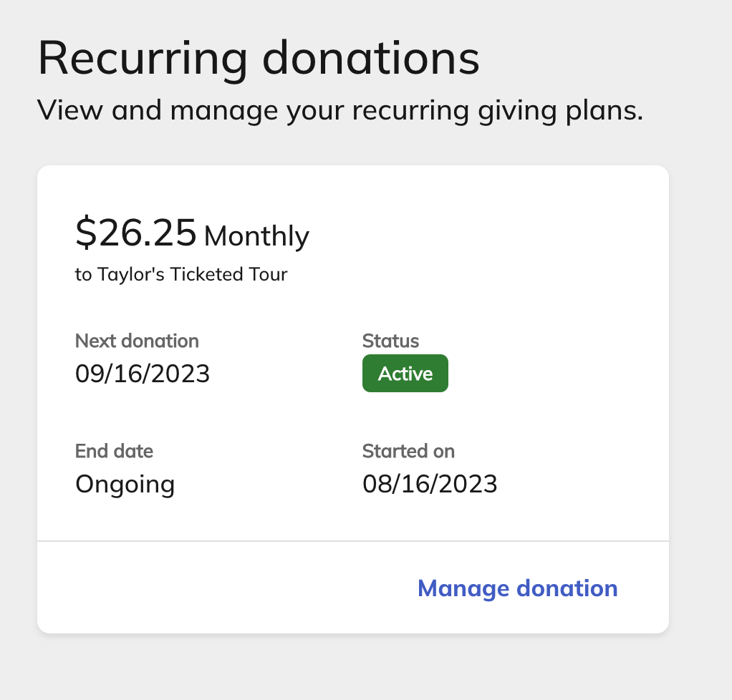Image resolution: width=732 pixels, height=700 pixels.
Task: Select the Ongoing end date value
Action: tap(125, 484)
